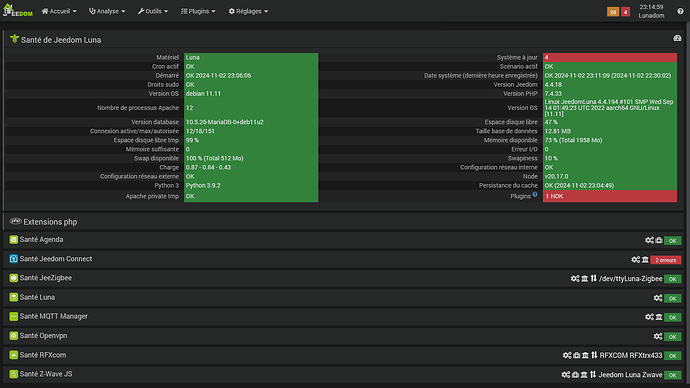Open the Plugins menu in navbar

pos(198,11)
